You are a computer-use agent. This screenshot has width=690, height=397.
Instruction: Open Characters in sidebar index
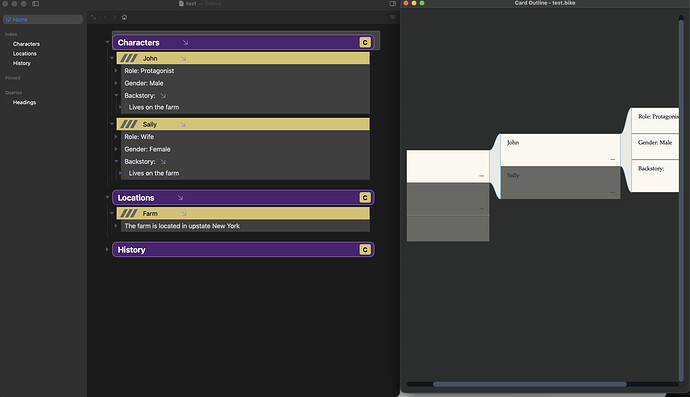tap(26, 44)
